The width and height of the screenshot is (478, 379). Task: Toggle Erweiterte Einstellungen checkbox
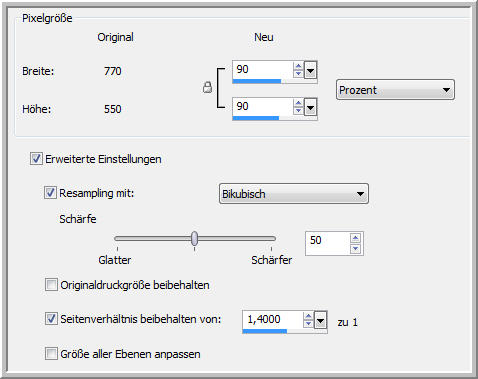36,159
